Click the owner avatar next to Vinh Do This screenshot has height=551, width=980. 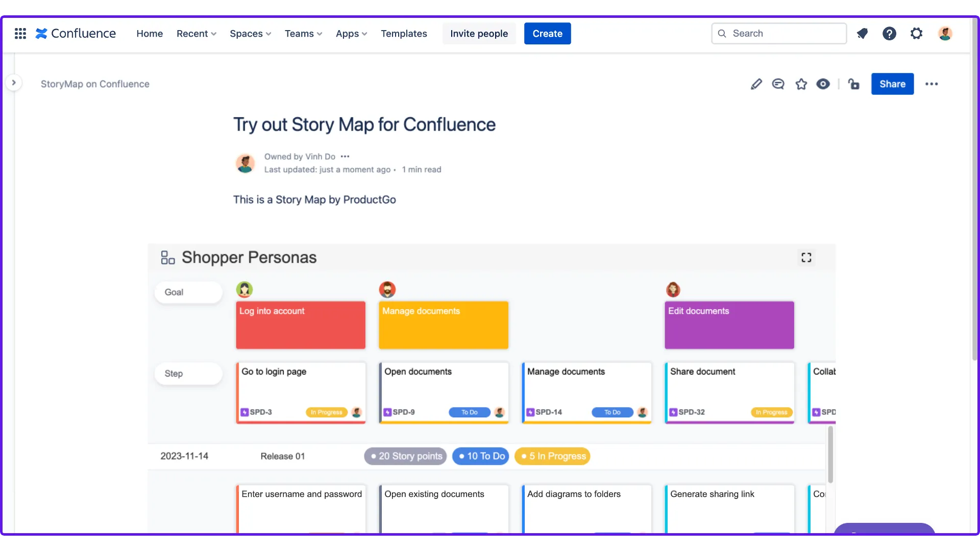pos(245,163)
